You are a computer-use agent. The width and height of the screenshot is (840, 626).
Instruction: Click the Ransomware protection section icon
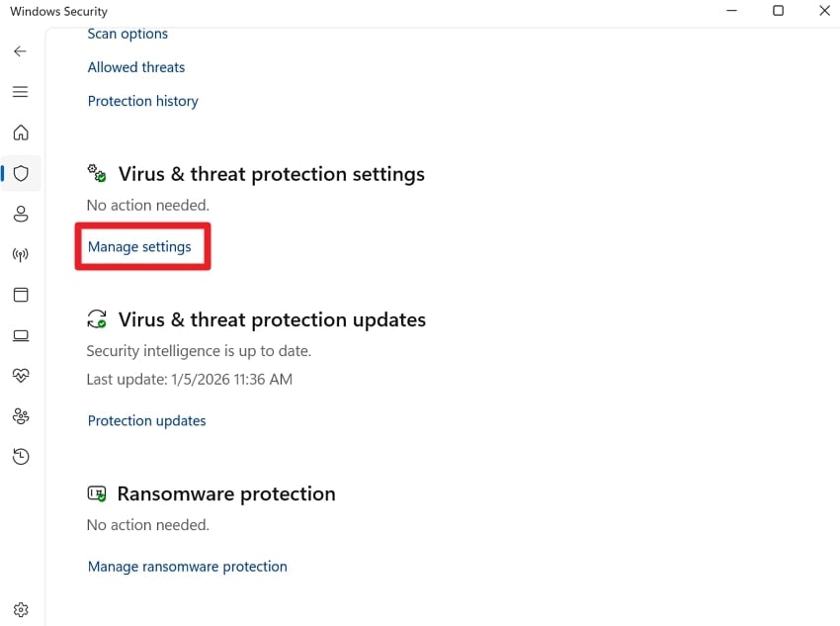[x=96, y=492]
